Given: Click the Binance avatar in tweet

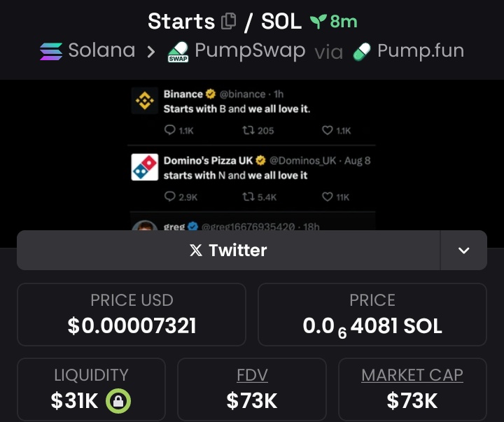Looking at the screenshot, I should click(x=145, y=101).
